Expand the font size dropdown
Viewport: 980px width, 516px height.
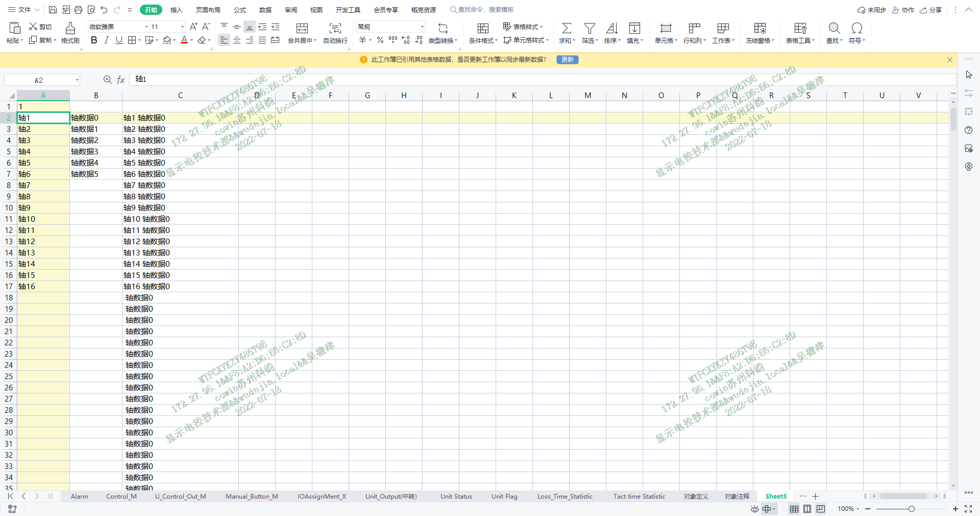tap(182, 27)
